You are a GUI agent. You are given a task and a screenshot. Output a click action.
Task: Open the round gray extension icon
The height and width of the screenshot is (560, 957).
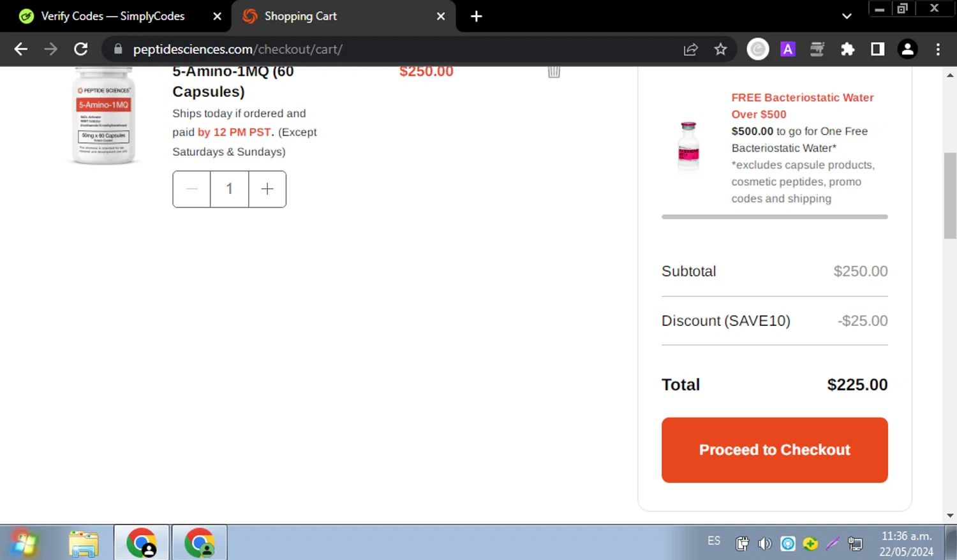point(758,49)
